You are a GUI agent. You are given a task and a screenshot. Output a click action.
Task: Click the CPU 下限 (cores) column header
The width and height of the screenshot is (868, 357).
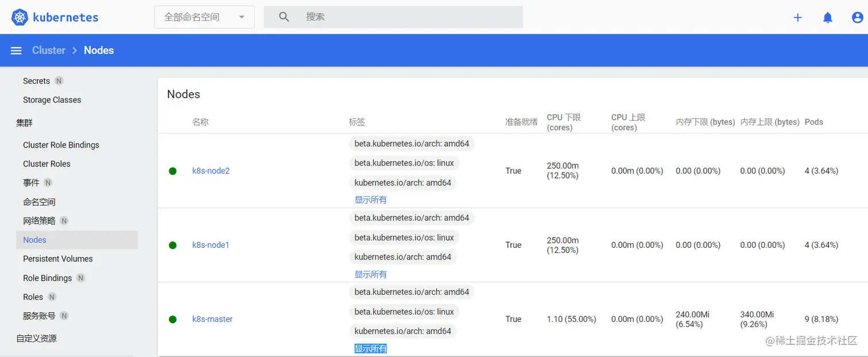click(564, 122)
